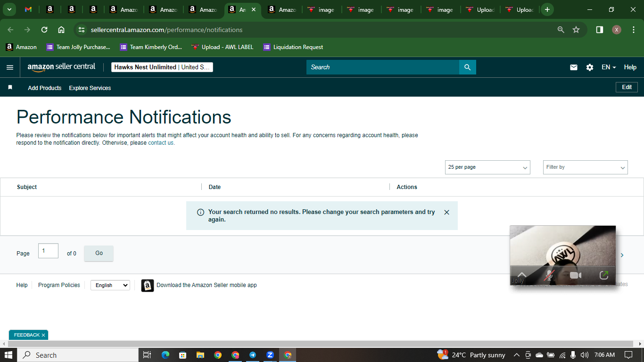Close the active Amazon tab

254,9
